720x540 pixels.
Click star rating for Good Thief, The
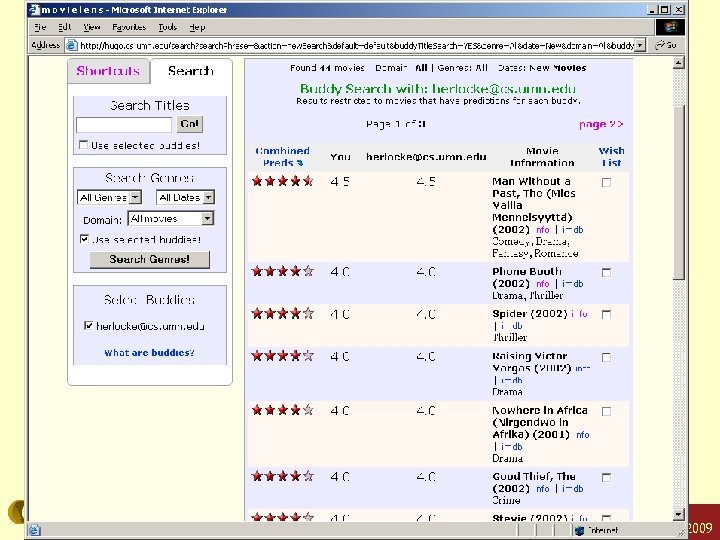click(282, 476)
